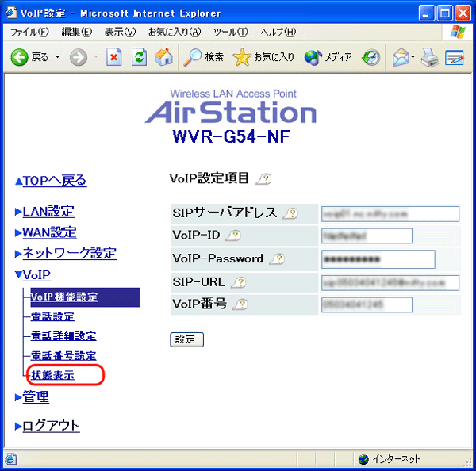This screenshot has width=476, height=471.
Task: Click help icon beside VoIP-ID
Action: point(233,235)
